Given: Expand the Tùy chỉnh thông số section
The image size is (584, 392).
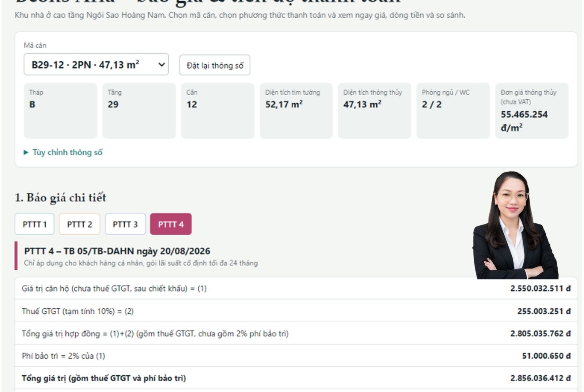Looking at the screenshot, I should [63, 152].
